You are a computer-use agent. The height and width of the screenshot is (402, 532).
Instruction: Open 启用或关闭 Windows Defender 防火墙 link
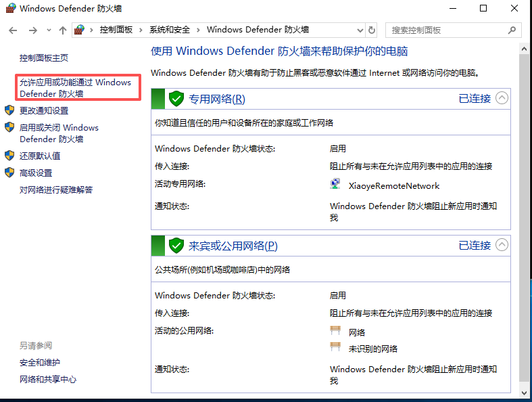(59, 133)
